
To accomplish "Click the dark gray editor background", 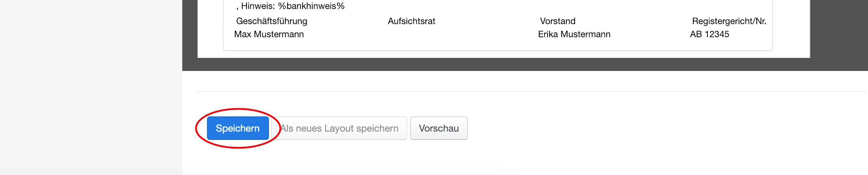I will tap(481, 64).
